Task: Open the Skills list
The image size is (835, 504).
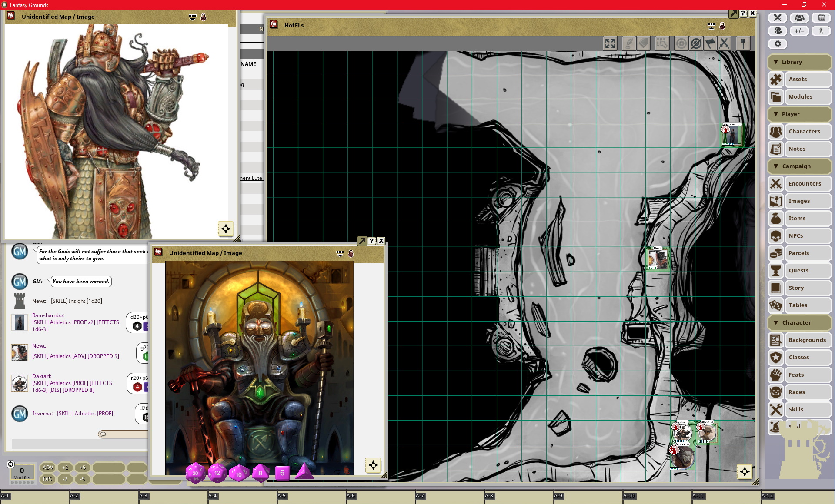Action: pos(808,409)
